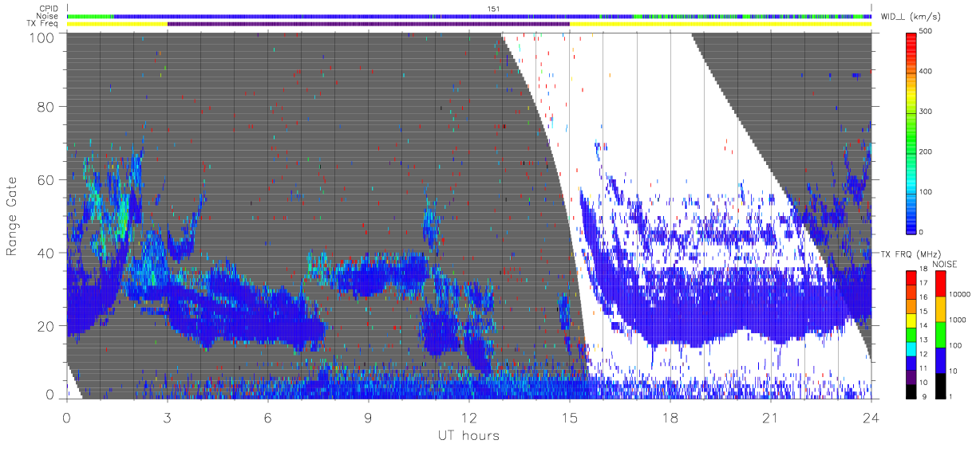Click the 17 MHz tick on TX FRQ legend
The width and height of the screenshot is (980, 452).
pyautogui.click(x=923, y=285)
